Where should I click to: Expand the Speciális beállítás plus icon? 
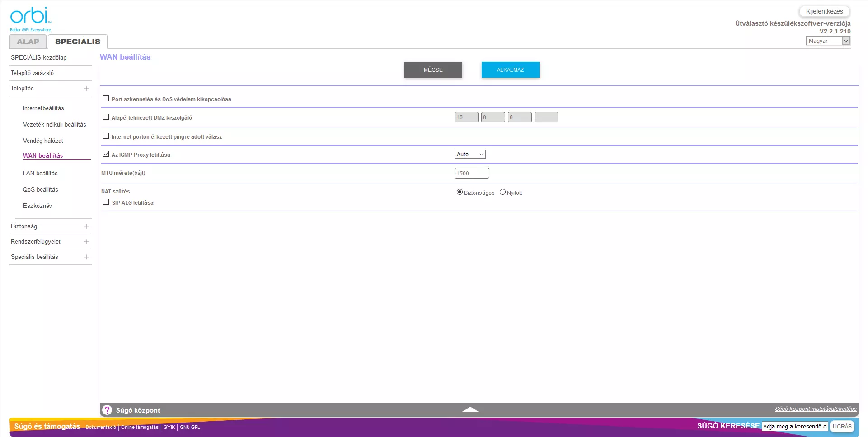tap(86, 257)
